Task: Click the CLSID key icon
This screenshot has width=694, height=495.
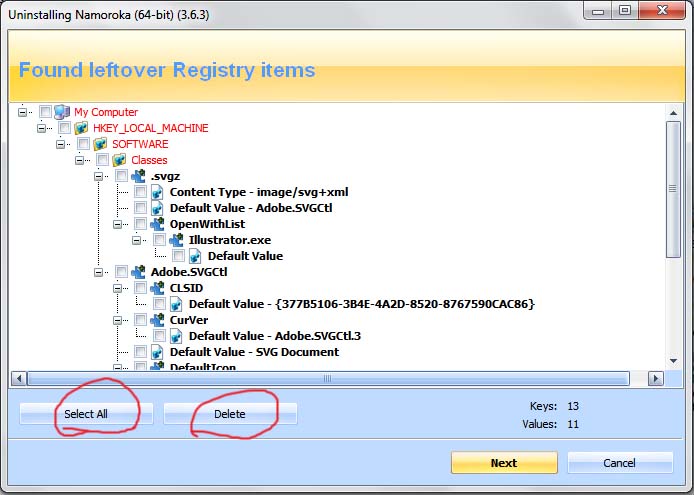Action: (157, 288)
